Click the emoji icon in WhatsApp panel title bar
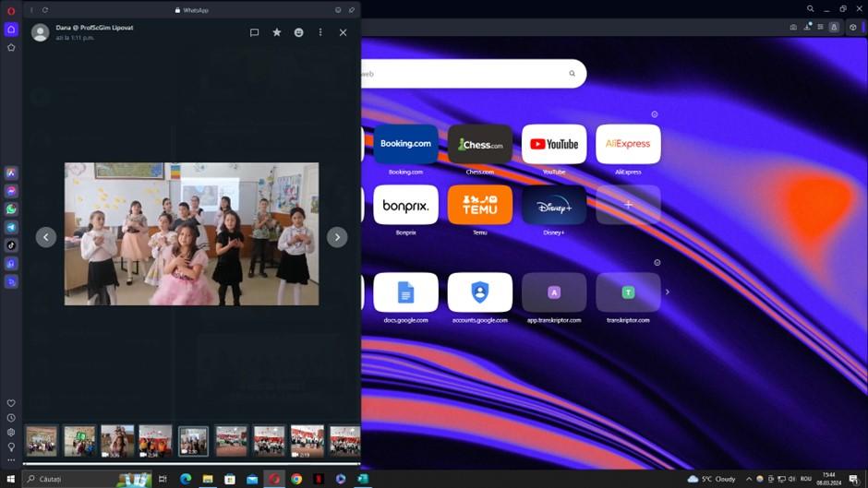 [338, 10]
